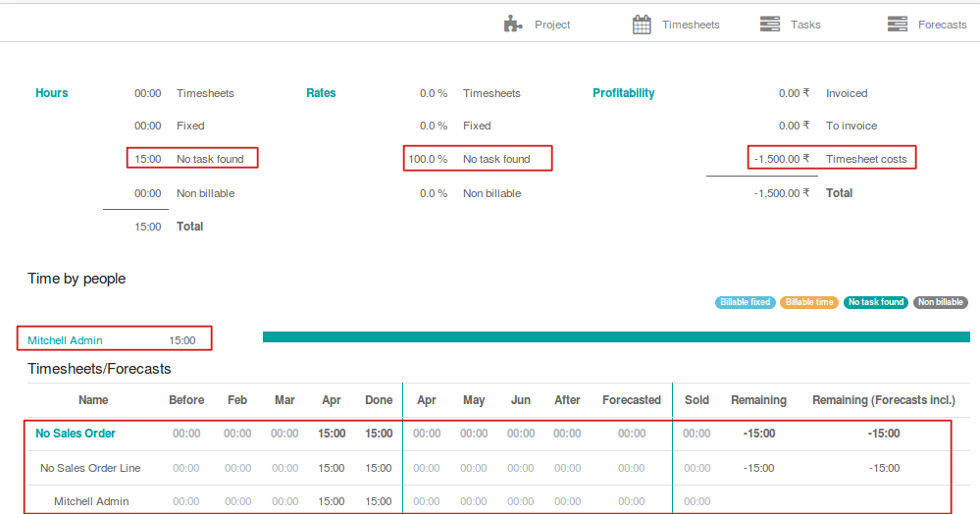Screen dimensions: 980x514
Task: Click the Mar column header
Action: tap(284, 400)
